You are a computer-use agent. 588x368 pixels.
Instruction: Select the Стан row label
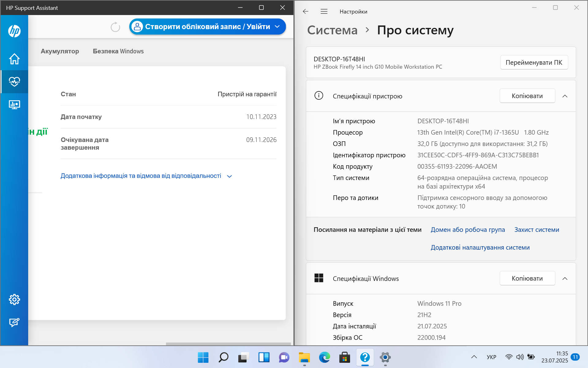68,94
